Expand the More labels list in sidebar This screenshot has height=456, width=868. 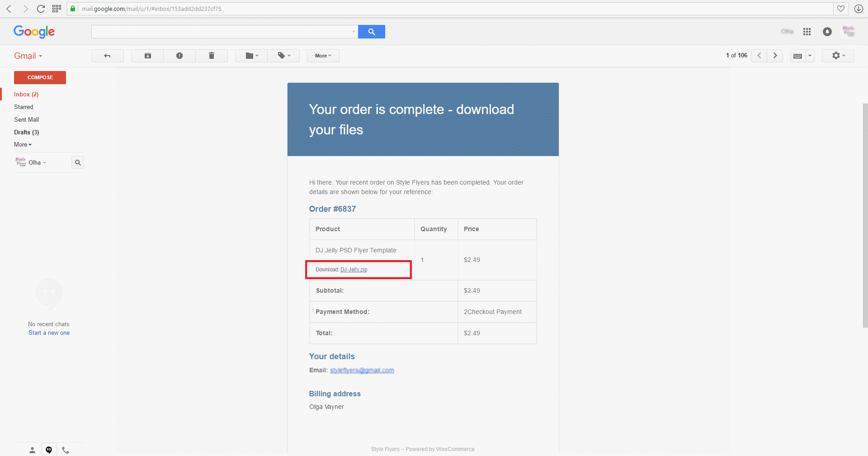23,145
